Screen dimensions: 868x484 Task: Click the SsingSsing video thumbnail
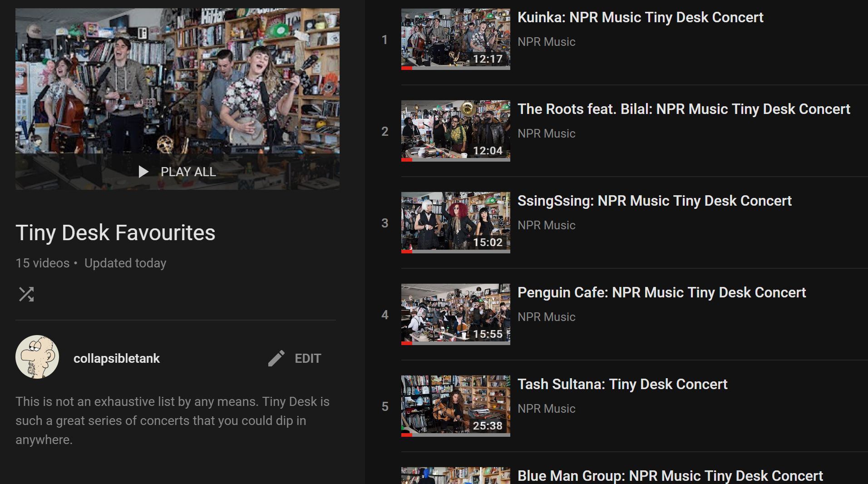pos(455,222)
